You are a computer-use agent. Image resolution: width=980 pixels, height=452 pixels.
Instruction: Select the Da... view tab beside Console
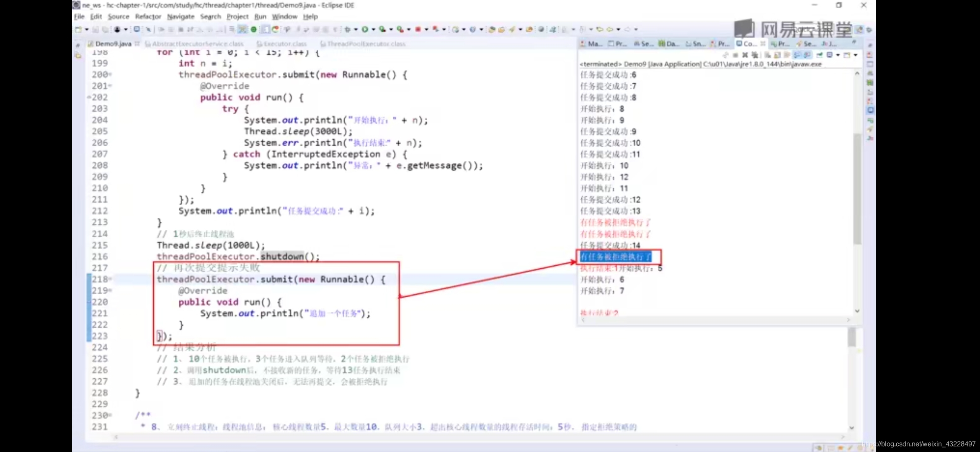coord(669,44)
